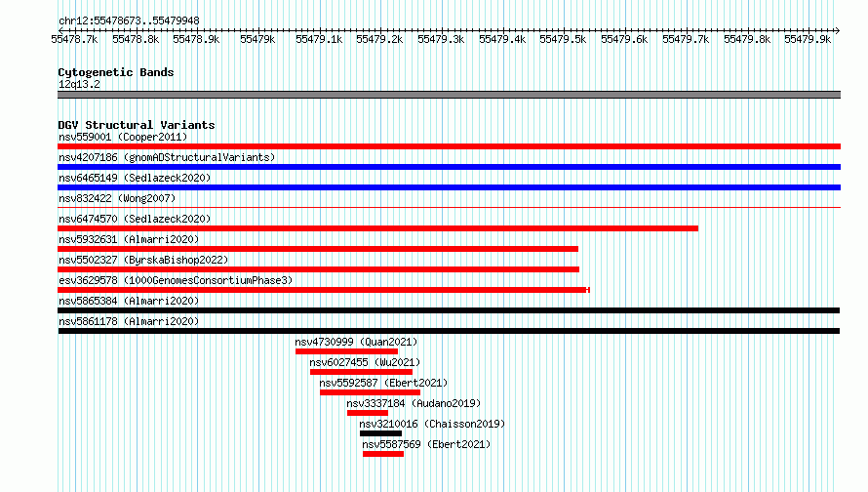The height and width of the screenshot is (492, 868).
Task: Open nsv3210016 (Chaisson2019) label
Action: (432, 424)
